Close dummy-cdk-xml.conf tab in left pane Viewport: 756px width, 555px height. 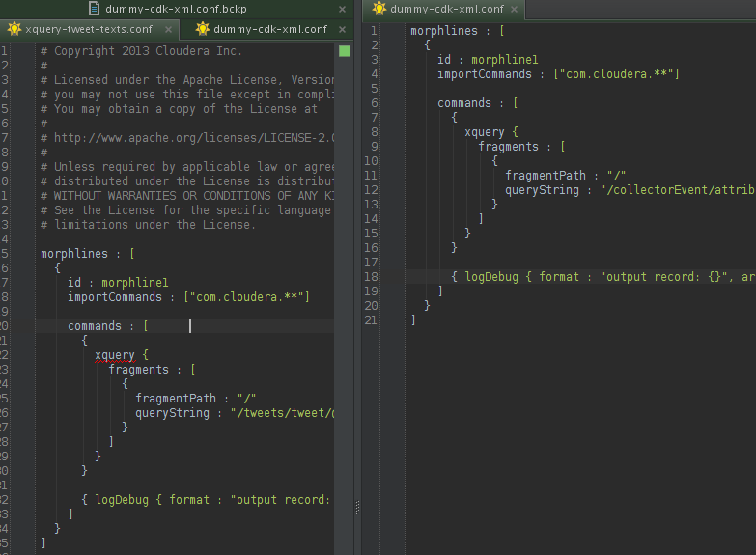pyautogui.click(x=344, y=29)
